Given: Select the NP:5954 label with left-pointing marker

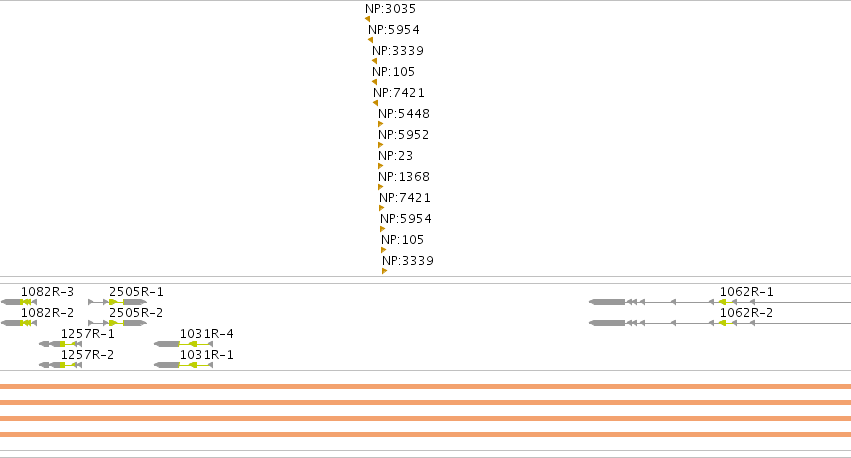Looking at the screenshot, I should [393, 30].
